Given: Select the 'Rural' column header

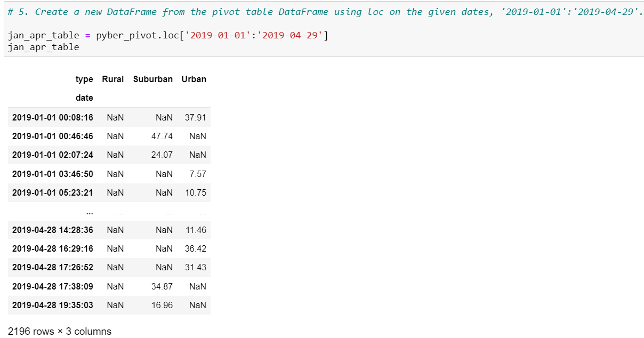Looking at the screenshot, I should click(112, 79).
